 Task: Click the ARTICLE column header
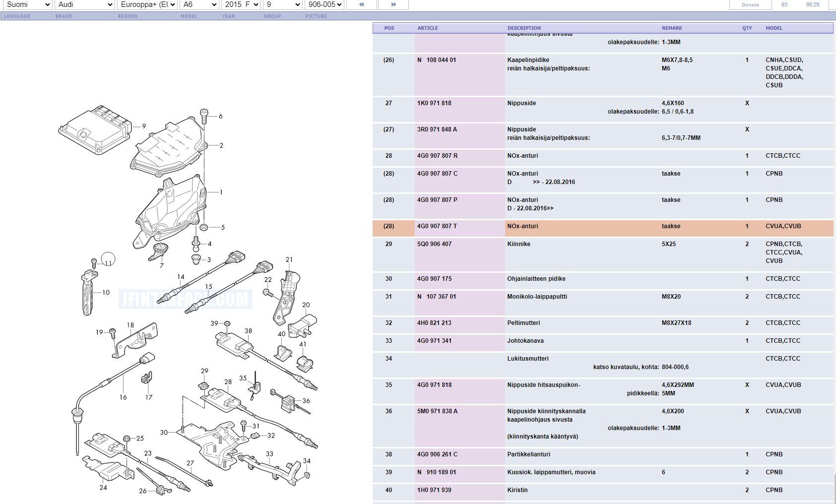pos(428,28)
